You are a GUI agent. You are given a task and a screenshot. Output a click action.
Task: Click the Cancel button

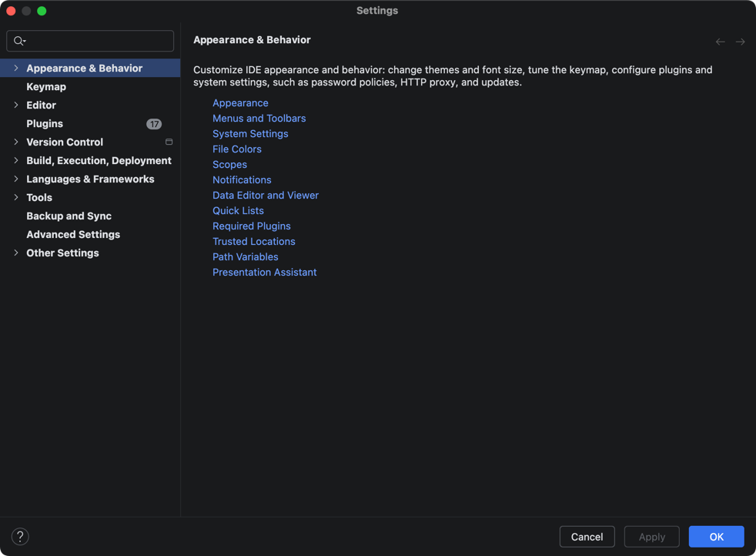pos(587,537)
